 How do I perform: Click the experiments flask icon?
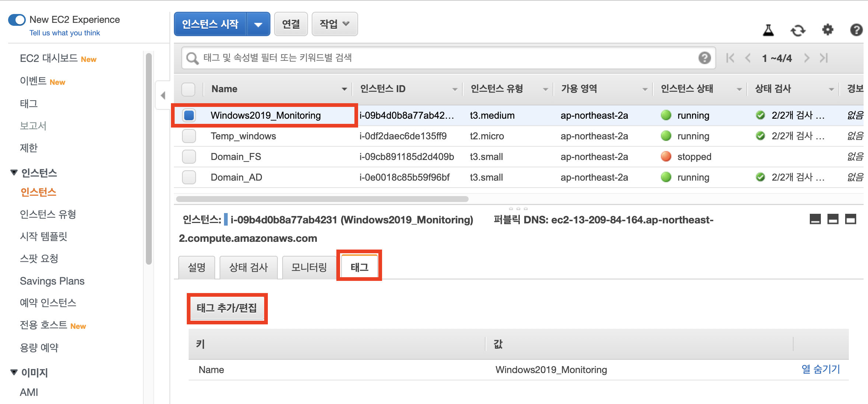pyautogui.click(x=768, y=30)
